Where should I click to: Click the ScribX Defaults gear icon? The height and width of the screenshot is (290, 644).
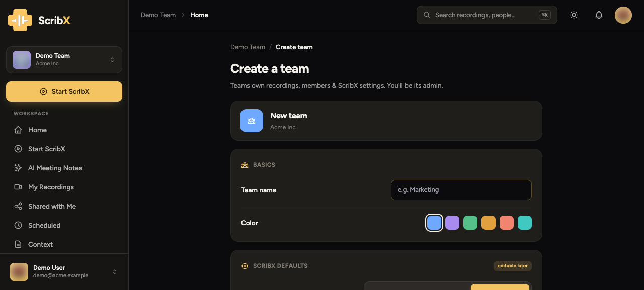(245, 266)
